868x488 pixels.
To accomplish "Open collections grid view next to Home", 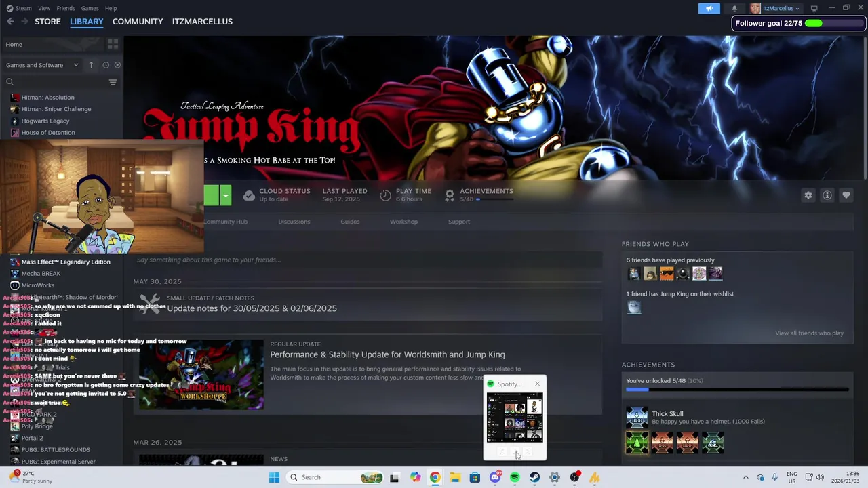I will pos(113,44).
